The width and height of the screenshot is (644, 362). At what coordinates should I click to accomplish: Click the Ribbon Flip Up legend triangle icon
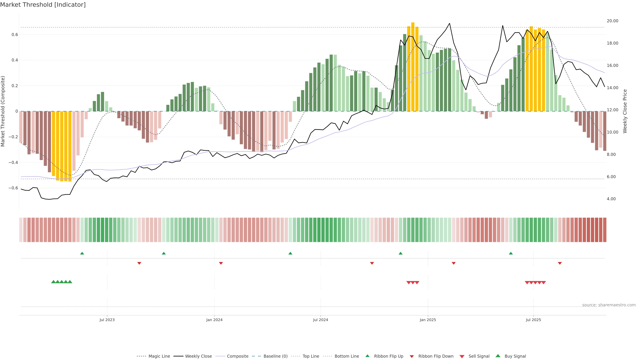(x=367, y=356)
